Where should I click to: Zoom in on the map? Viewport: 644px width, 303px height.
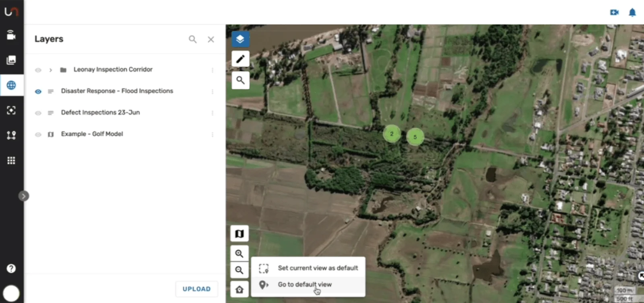click(x=239, y=254)
